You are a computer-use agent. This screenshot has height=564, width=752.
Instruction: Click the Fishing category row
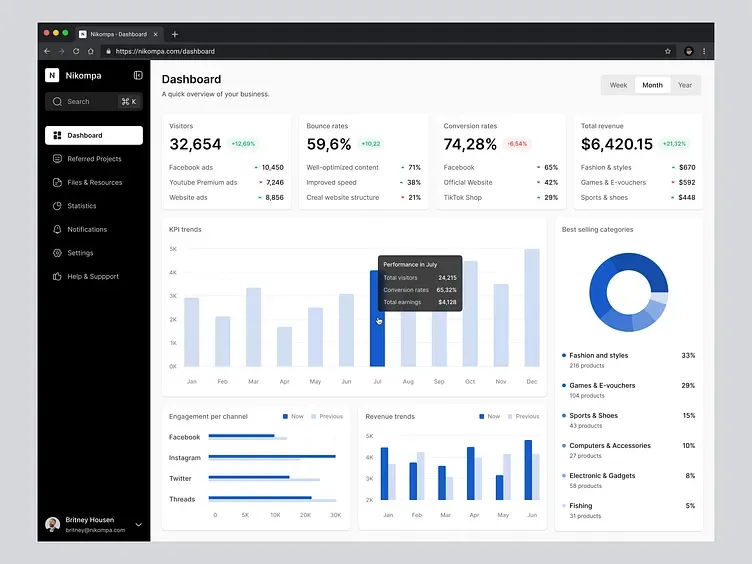[x=628, y=511]
